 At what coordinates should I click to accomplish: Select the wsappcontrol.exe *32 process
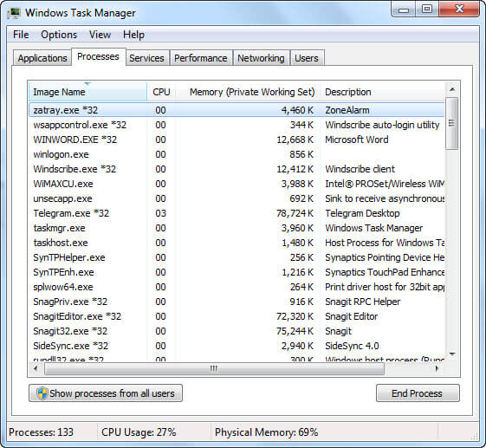pos(237,125)
